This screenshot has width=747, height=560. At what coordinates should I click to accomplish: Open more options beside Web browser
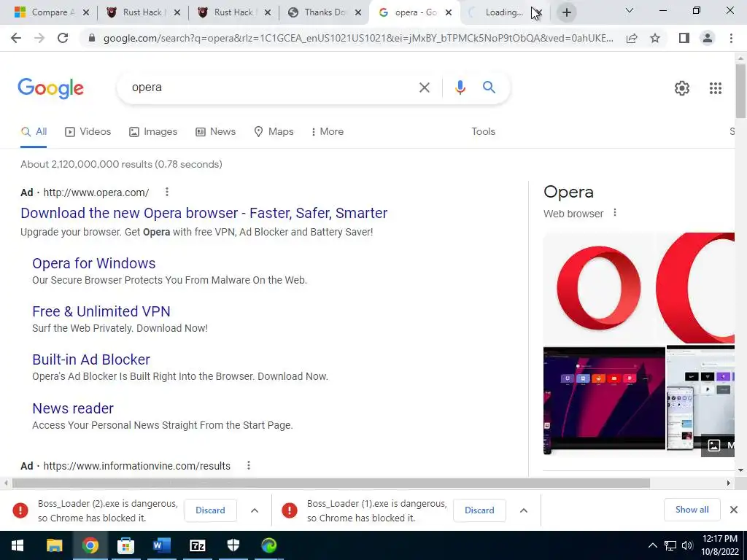click(614, 213)
